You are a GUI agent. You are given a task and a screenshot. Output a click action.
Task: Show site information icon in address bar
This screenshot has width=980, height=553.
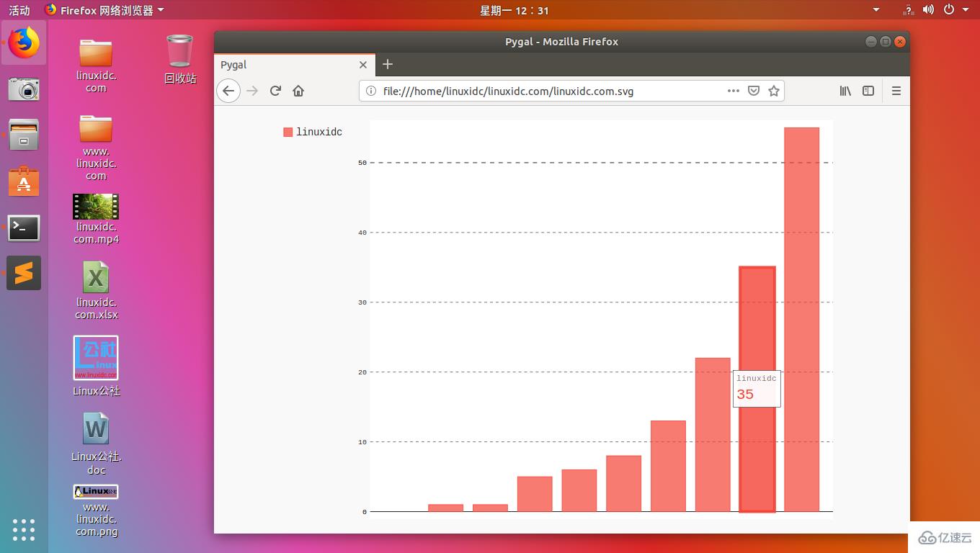coord(370,91)
